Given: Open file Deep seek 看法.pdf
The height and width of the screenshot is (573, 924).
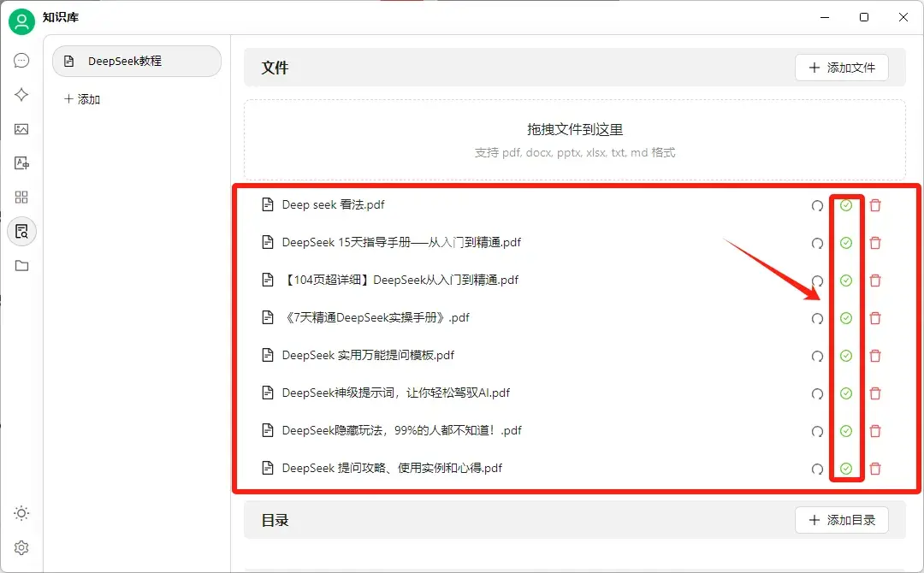Looking at the screenshot, I should (x=333, y=205).
